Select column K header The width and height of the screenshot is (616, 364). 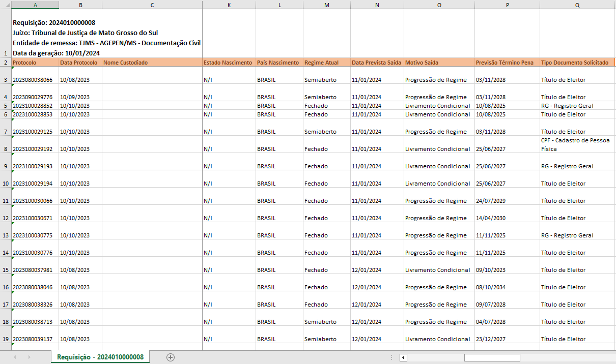[x=229, y=5]
